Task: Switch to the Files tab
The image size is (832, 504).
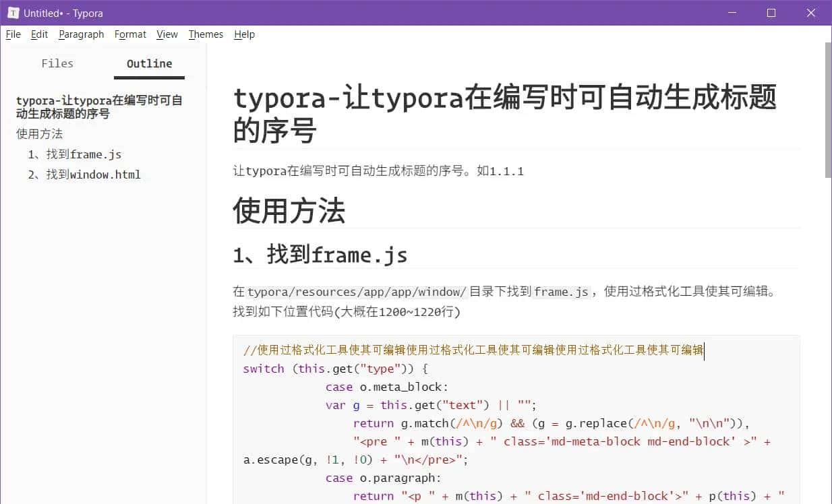Action: [57, 63]
